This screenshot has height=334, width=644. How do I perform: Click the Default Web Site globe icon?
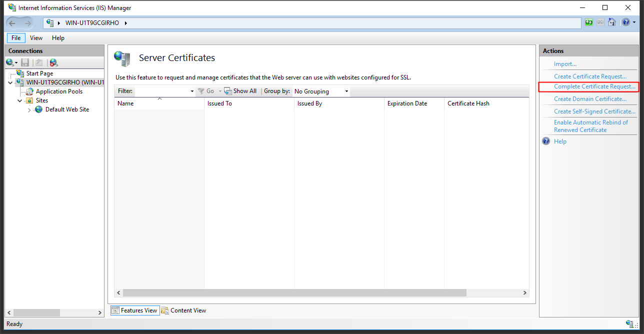click(39, 109)
